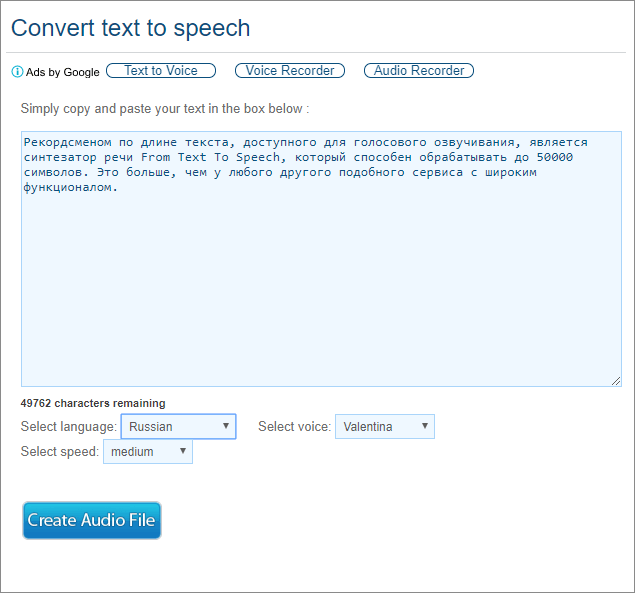Click the '49762 characters remaining' counter text

pos(93,403)
